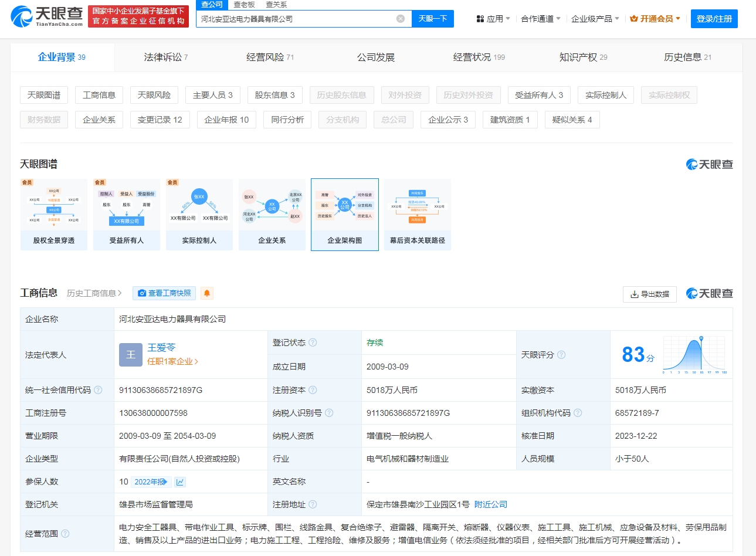Open the 合作通道 dropdown

pyautogui.click(x=541, y=19)
